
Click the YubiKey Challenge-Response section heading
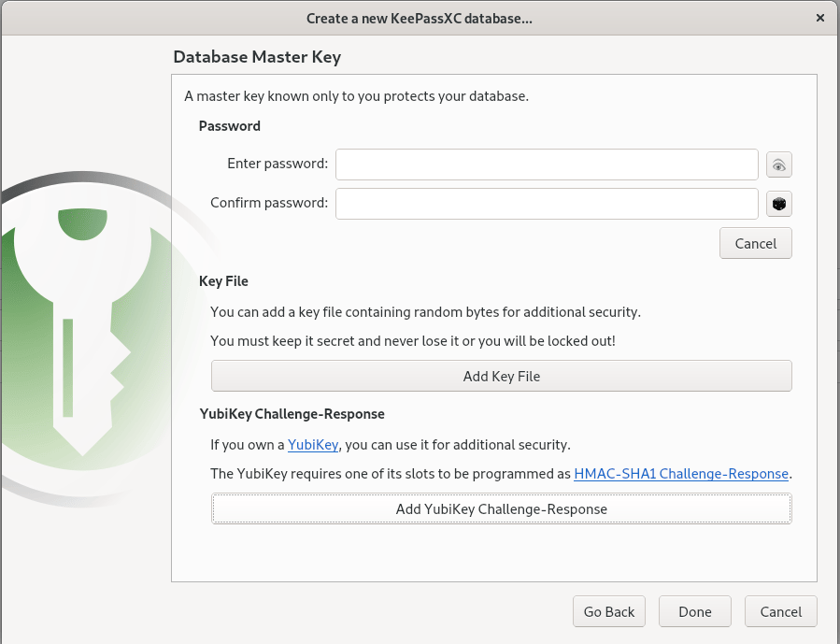(292, 413)
